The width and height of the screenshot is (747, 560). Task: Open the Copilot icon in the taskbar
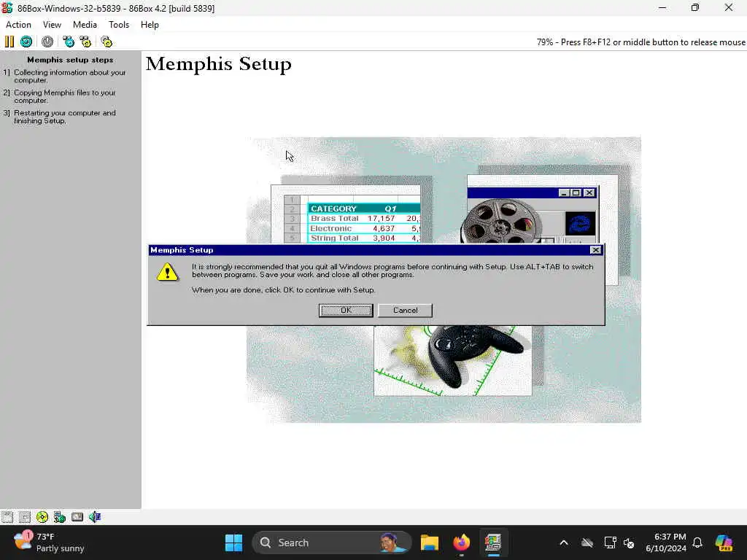click(724, 542)
